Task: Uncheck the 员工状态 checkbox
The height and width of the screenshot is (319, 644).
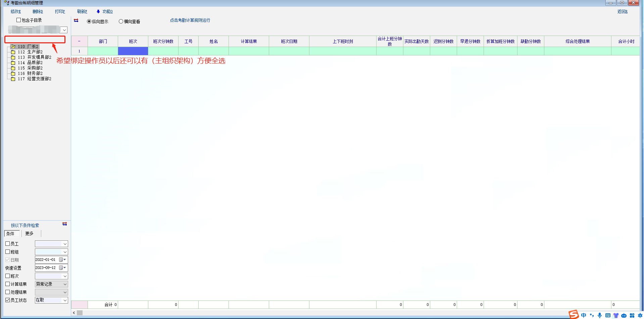Action: coord(8,300)
